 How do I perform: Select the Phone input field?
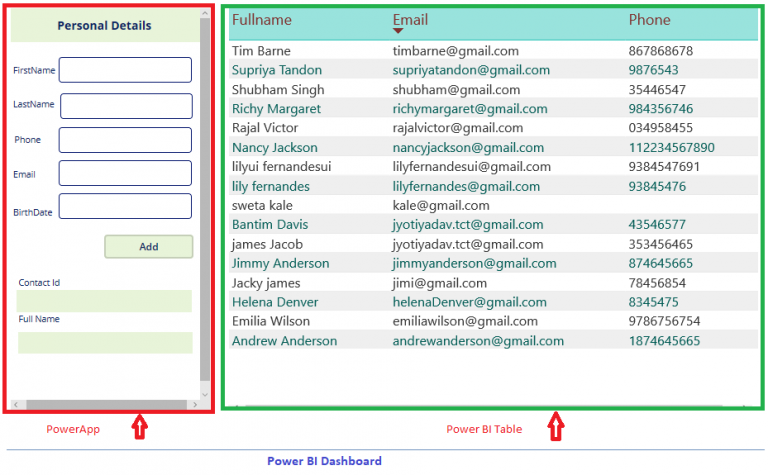(125, 140)
